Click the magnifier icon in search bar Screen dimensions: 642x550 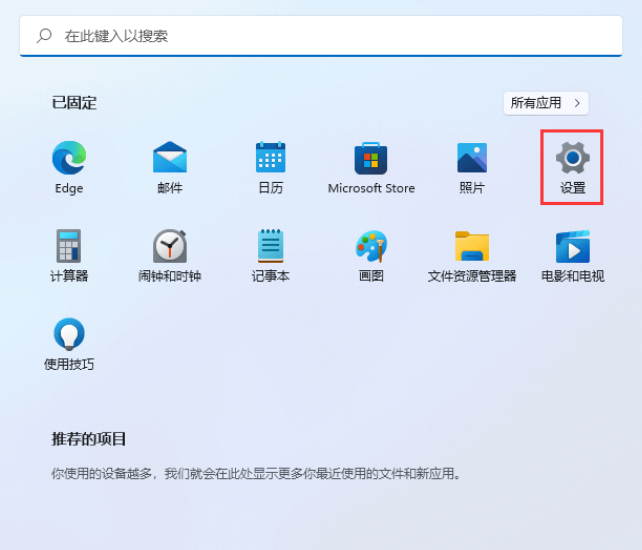coord(44,36)
